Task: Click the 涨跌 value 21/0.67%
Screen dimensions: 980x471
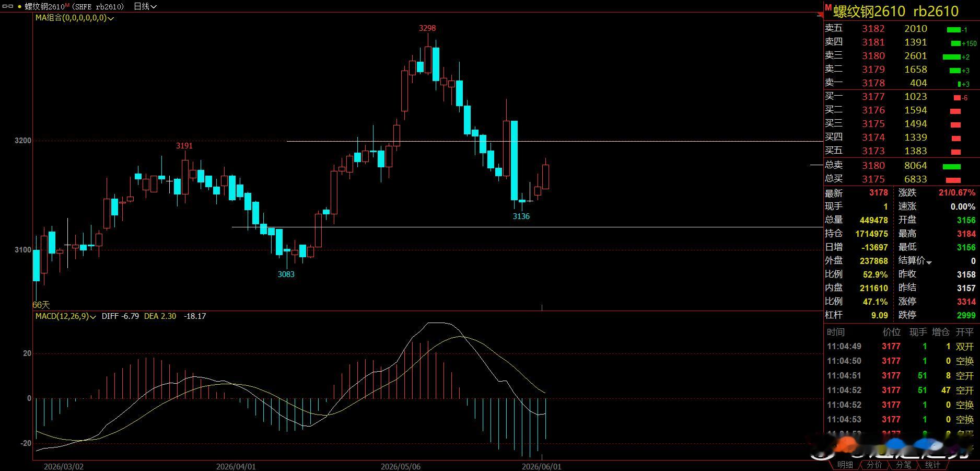Action: point(957,193)
